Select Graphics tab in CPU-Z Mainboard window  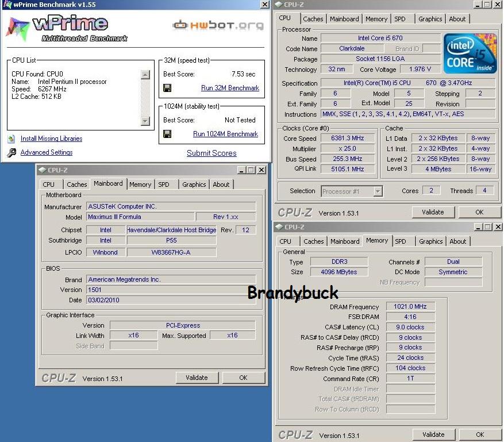click(x=194, y=185)
